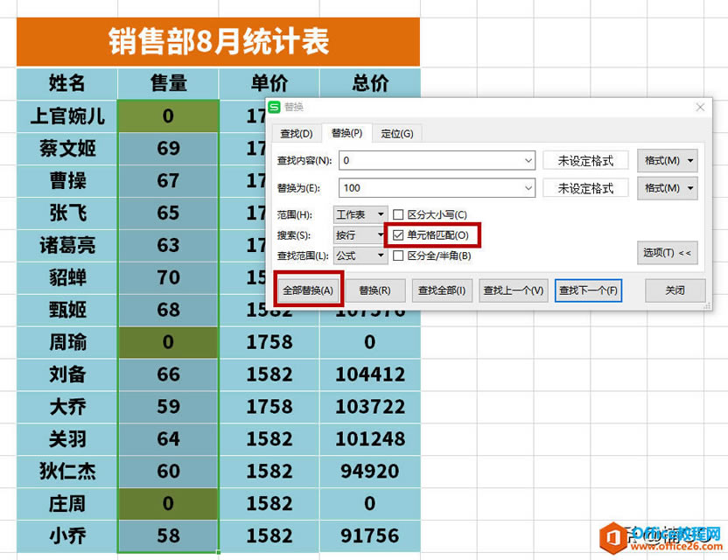The width and height of the screenshot is (728, 560).
Task: Select the 替换(P) tab
Action: pyautogui.click(x=346, y=133)
